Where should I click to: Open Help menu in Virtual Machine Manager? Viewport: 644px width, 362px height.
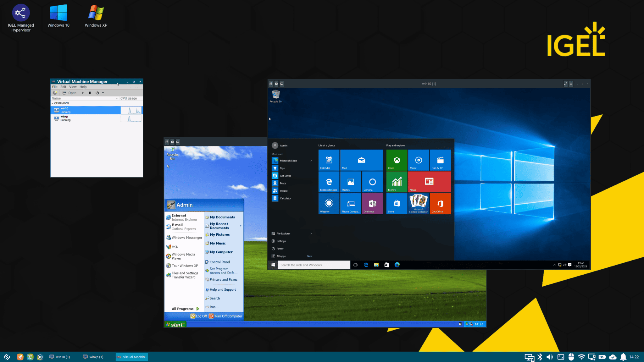point(83,87)
